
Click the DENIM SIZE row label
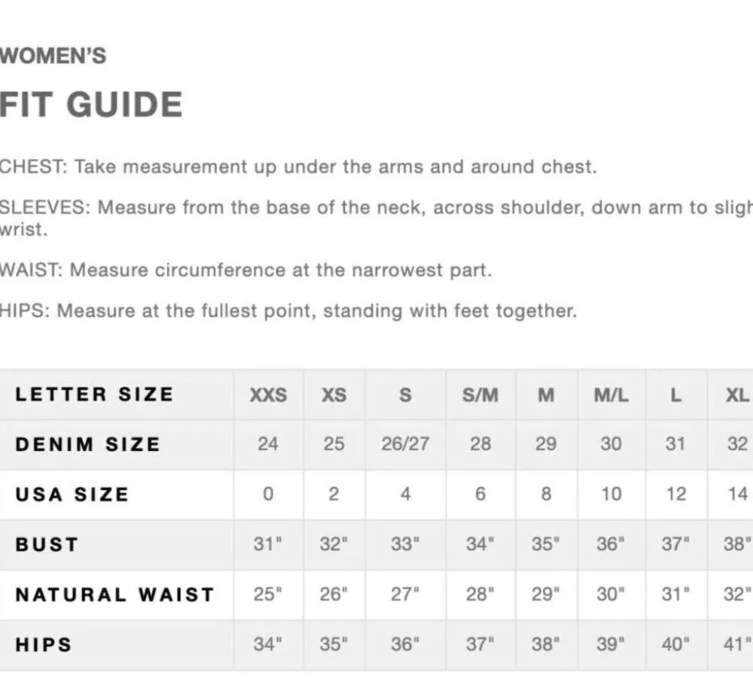pyautogui.click(x=87, y=444)
